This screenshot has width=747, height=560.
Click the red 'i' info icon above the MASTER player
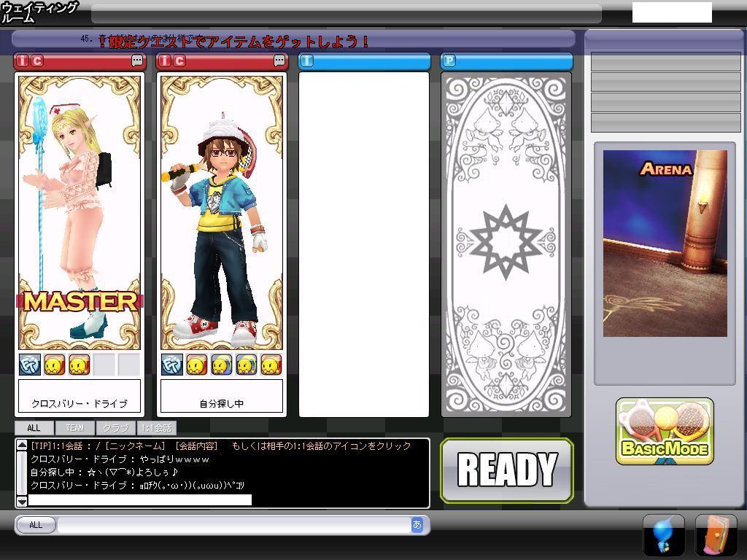point(23,61)
